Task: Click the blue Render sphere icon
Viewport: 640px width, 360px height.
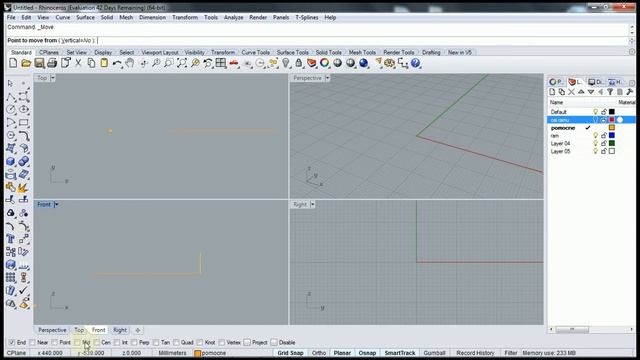Action: click(x=364, y=63)
